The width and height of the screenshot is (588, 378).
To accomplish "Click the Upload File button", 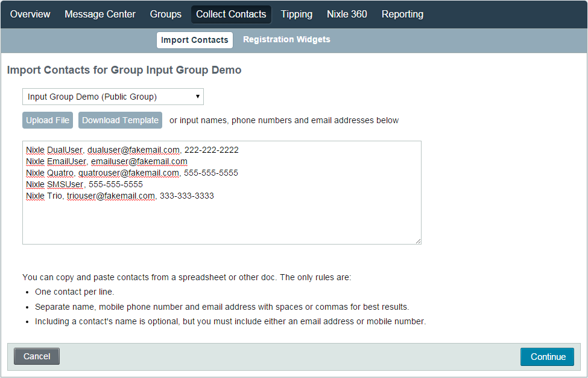I will 48,120.
